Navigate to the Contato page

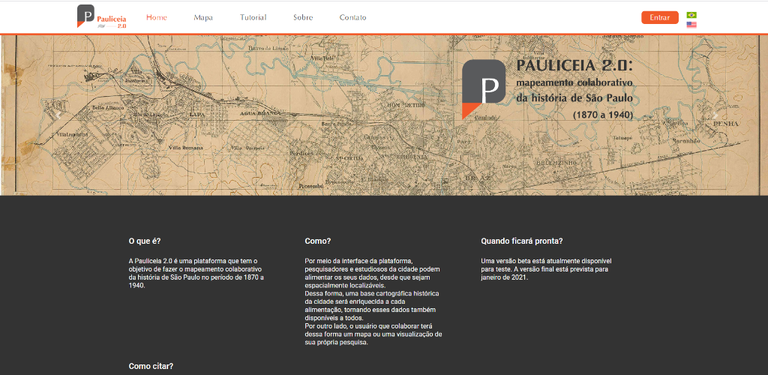point(353,18)
